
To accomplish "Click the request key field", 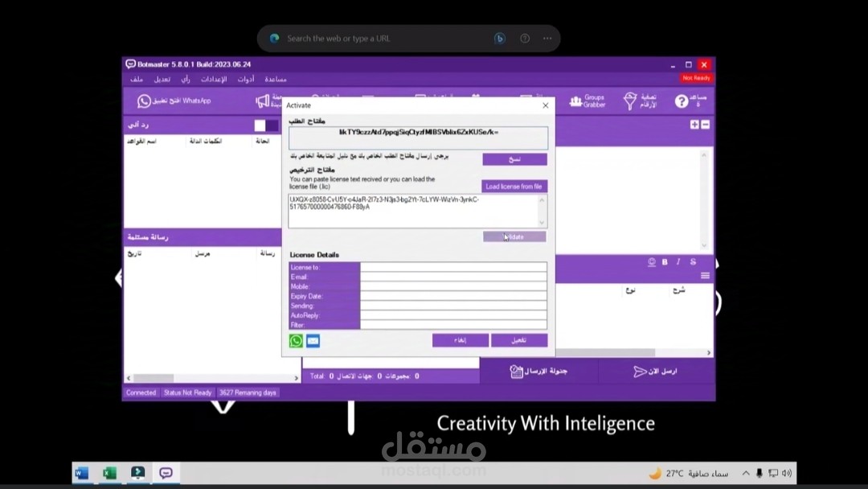I will [418, 138].
